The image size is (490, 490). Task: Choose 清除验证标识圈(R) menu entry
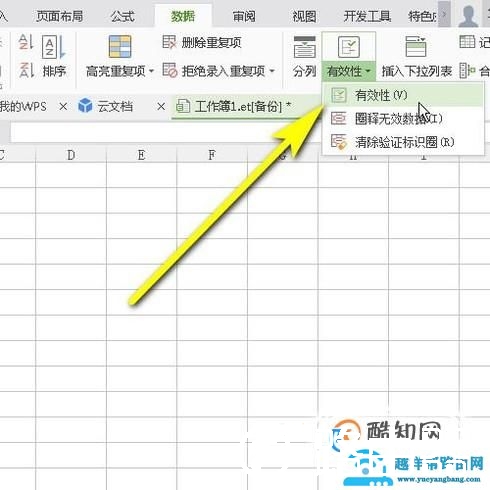click(403, 142)
